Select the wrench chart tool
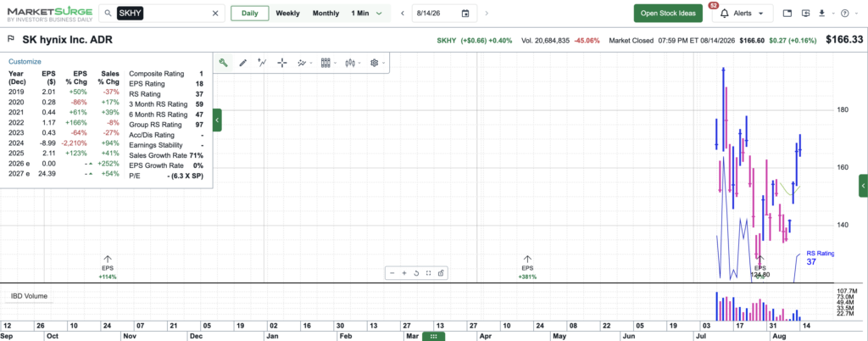Viewport: 868px width, 341px height. [223, 63]
